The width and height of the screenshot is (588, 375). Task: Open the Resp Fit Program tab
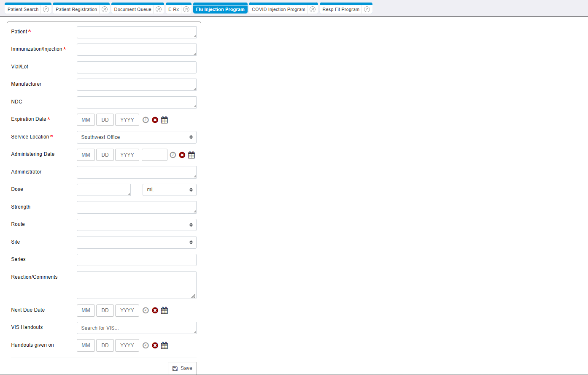pyautogui.click(x=341, y=9)
